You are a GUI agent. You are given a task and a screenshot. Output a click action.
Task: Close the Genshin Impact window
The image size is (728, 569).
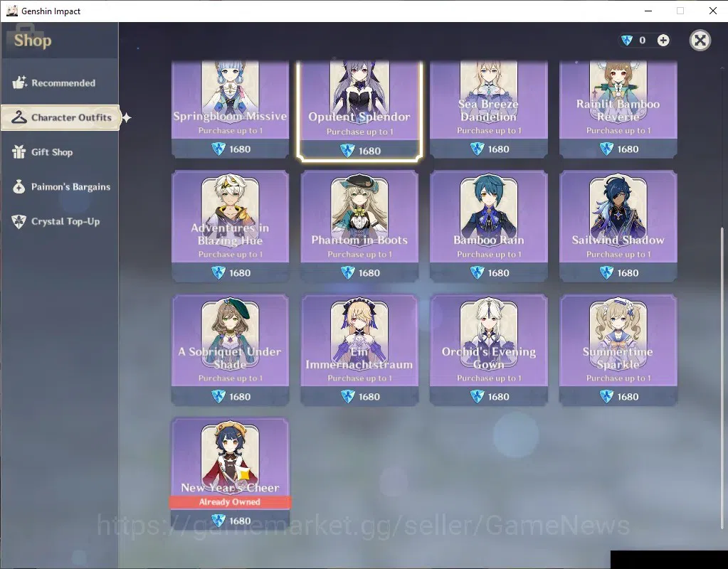712,11
